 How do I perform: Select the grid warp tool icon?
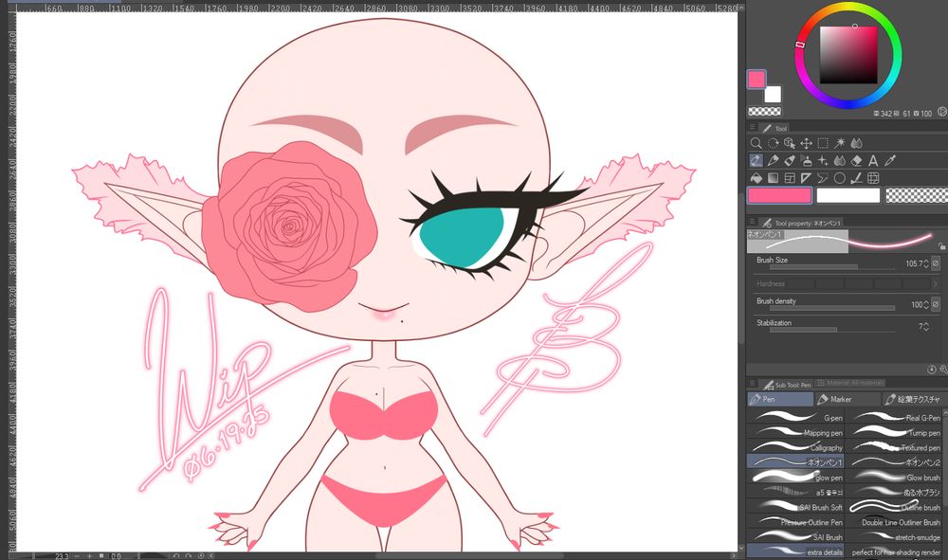(873, 178)
